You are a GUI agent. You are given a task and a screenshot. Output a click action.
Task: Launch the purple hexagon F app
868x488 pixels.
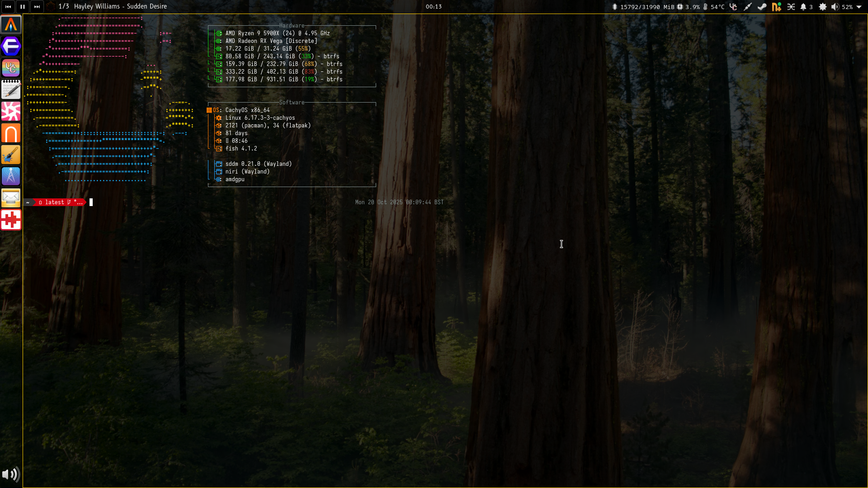pos(11,46)
